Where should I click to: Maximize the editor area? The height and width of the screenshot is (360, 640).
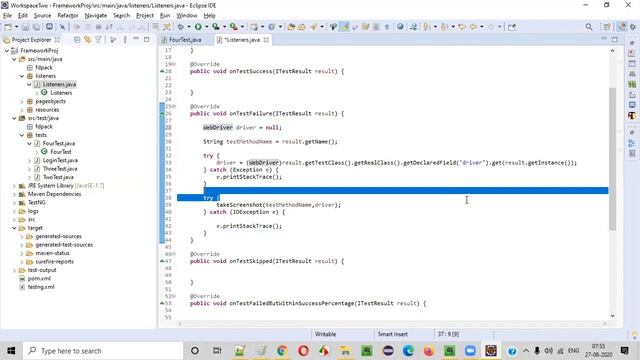tap(615, 39)
